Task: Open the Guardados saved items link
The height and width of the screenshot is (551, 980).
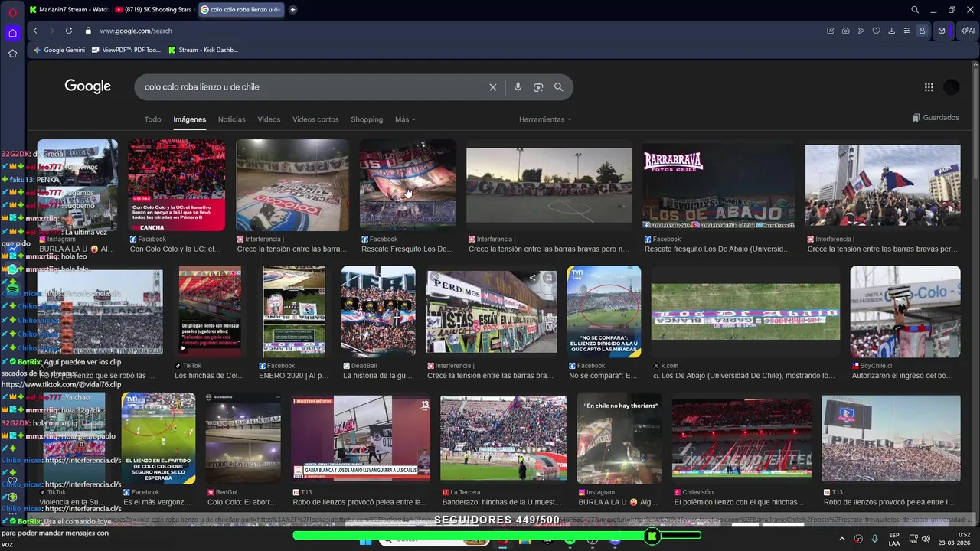Action: tap(936, 118)
